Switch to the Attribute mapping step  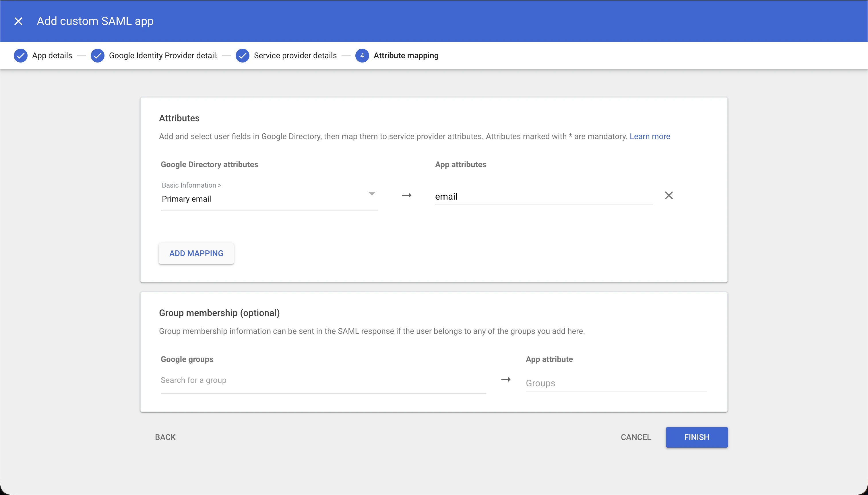pos(406,55)
